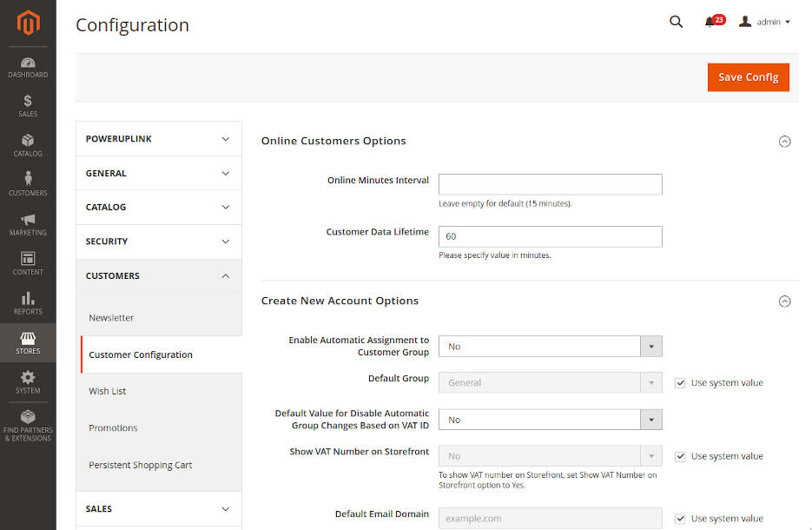812x530 pixels.
Task: Click the Magento logo icon
Action: [x=28, y=23]
